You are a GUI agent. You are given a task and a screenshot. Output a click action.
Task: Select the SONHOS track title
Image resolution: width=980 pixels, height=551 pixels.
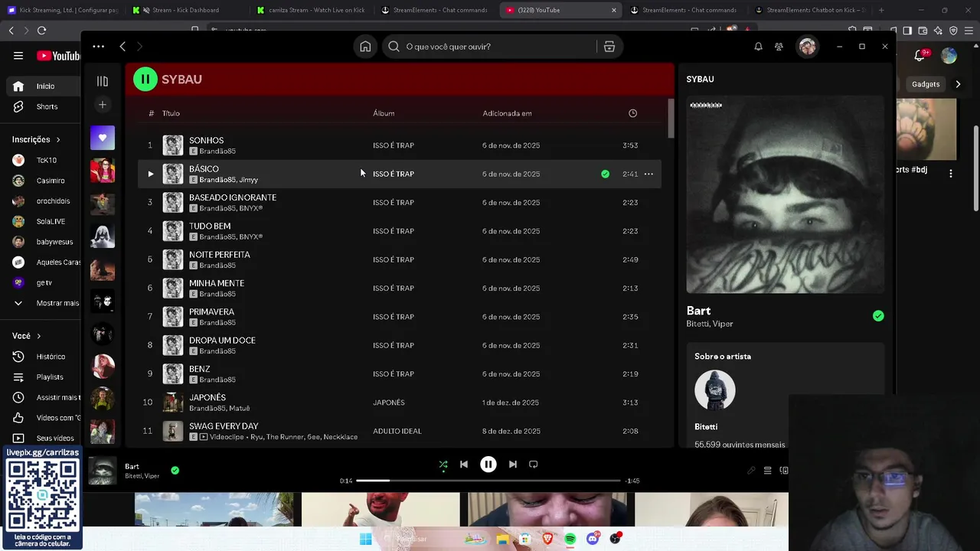click(206, 140)
